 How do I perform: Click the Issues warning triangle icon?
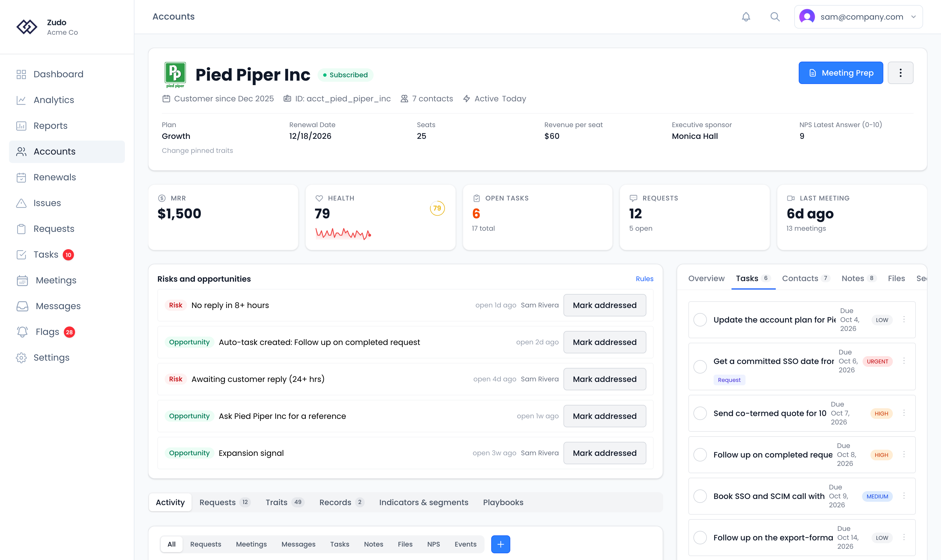coord(21,203)
